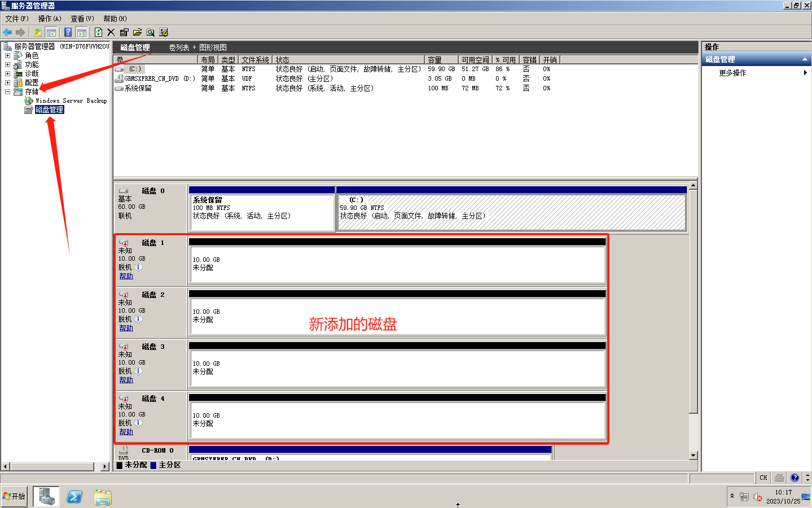Expand the 功能 tree node
The width and height of the screenshot is (812, 508).
[7, 64]
